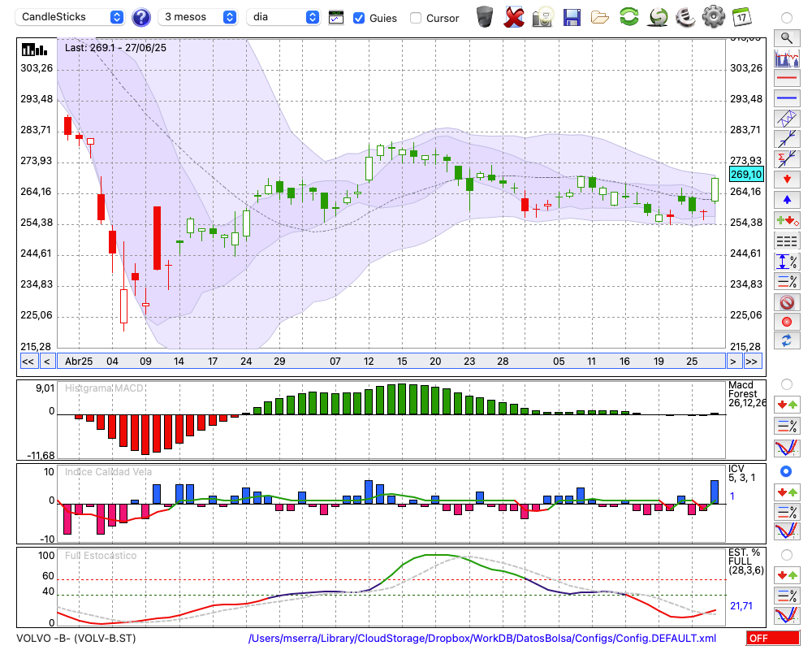Select the red horizontal line tool
The width and height of the screenshot is (812, 650).
point(787,78)
